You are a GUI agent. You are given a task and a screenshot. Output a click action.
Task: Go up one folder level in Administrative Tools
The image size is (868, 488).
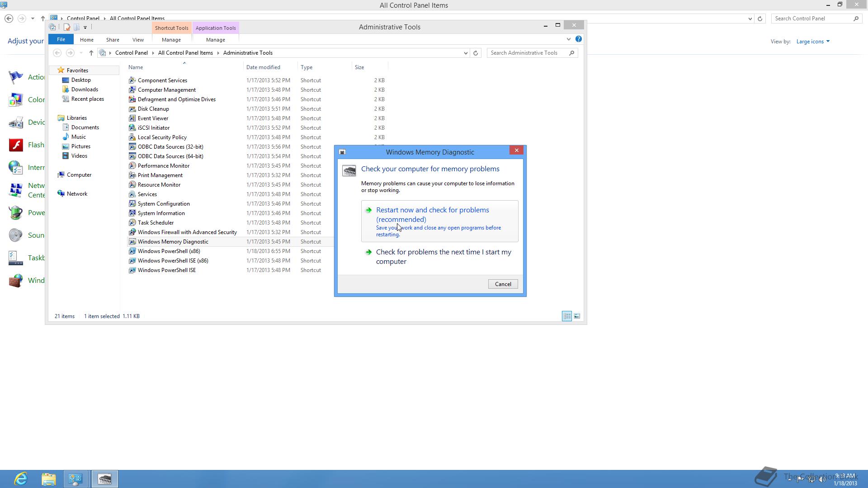coord(91,53)
